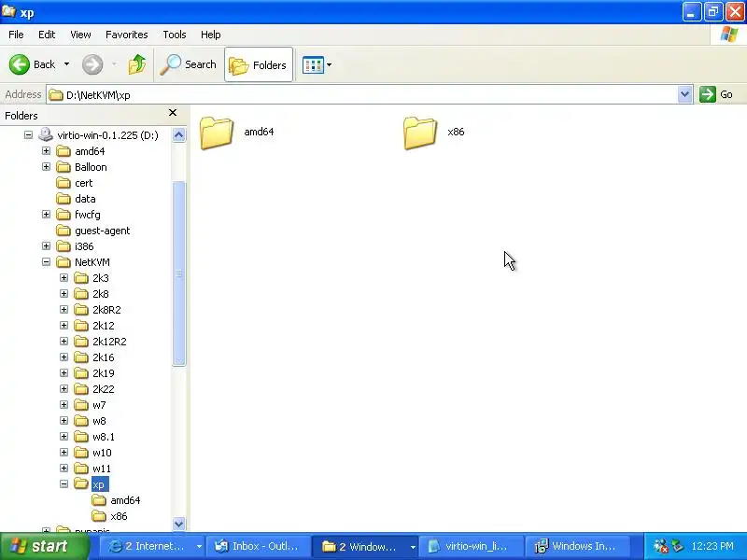Collapse the xp tree node
Viewport: 747px width, 560px height.
[63, 483]
